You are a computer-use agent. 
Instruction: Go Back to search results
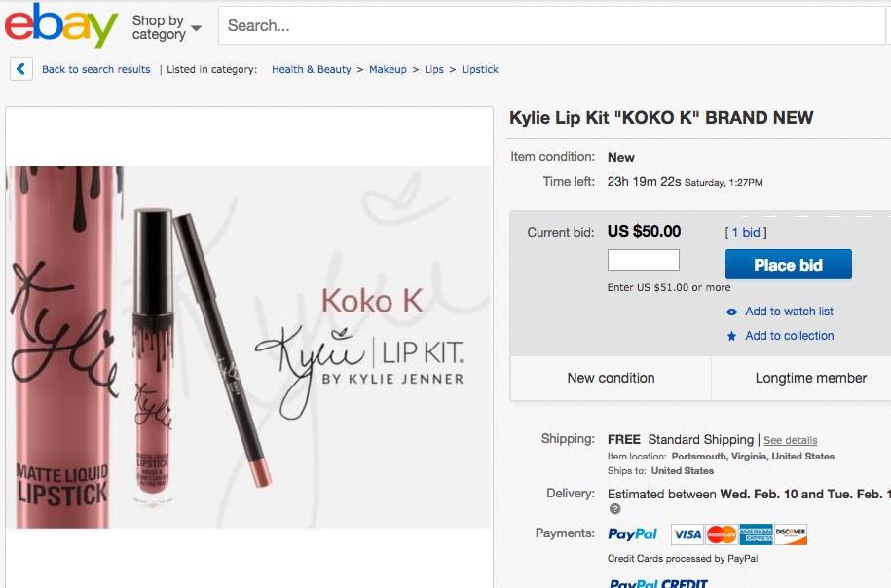coord(96,69)
